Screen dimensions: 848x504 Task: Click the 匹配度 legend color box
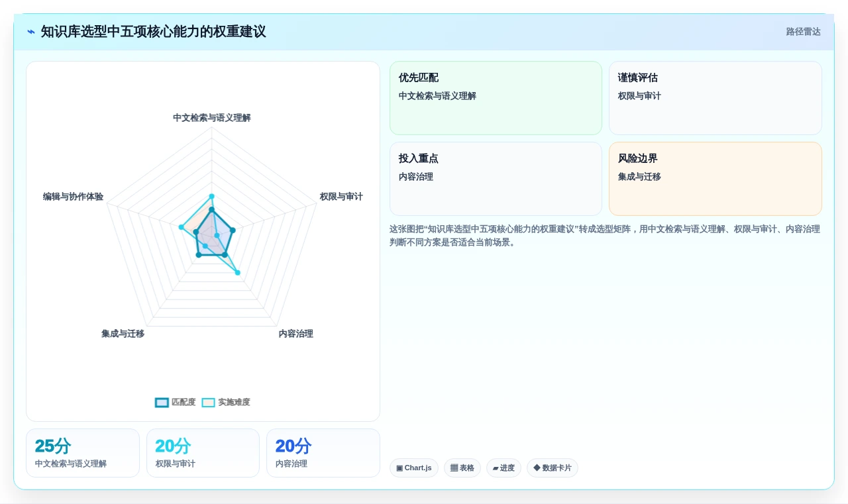pyautogui.click(x=162, y=402)
